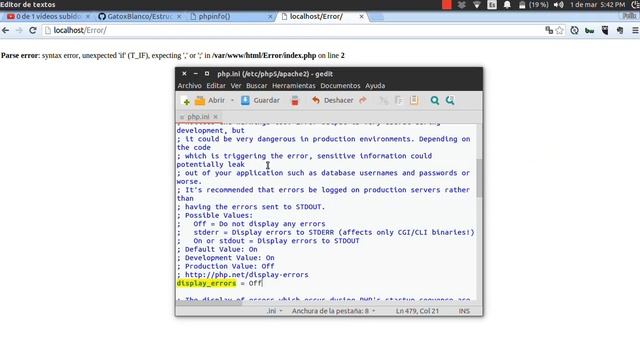This screenshot has width=640, height=360.
Task: Click the Abrir button label
Action: click(216, 100)
